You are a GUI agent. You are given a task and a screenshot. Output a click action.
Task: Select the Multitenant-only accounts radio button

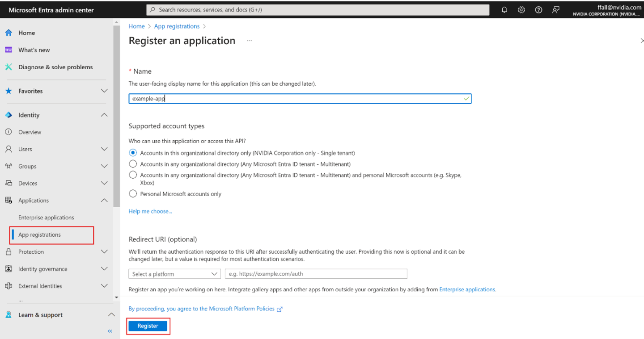coord(133,164)
